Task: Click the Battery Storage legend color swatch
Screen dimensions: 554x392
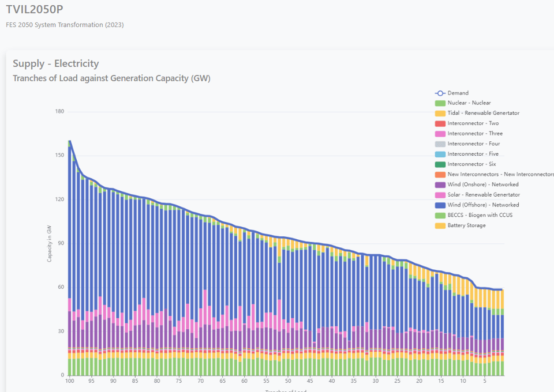Action: tap(440, 226)
